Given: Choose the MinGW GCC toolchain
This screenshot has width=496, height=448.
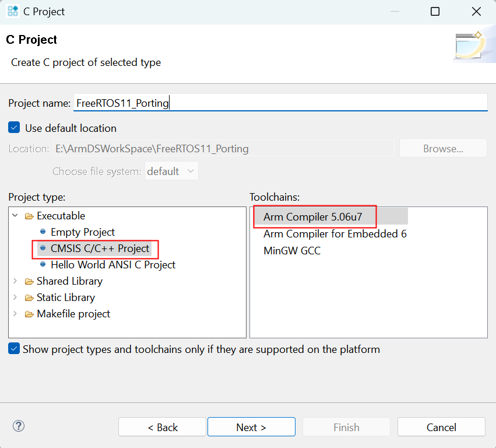Looking at the screenshot, I should tap(291, 251).
